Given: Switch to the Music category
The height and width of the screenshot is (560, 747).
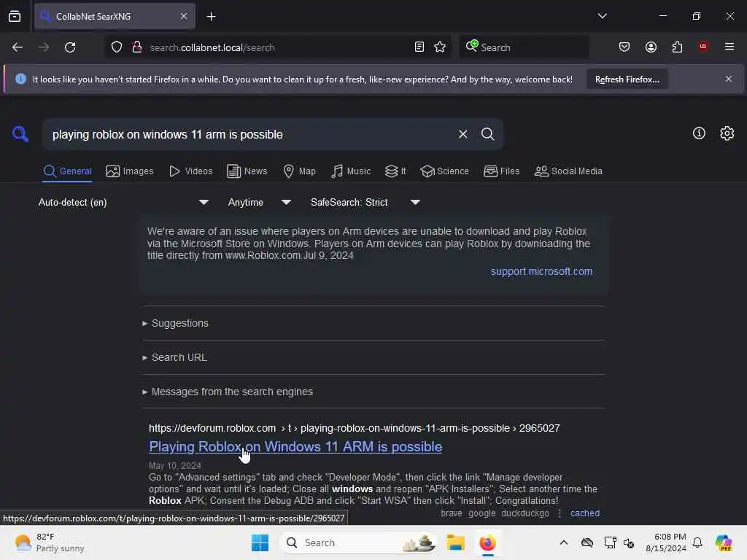Looking at the screenshot, I should click(x=351, y=171).
